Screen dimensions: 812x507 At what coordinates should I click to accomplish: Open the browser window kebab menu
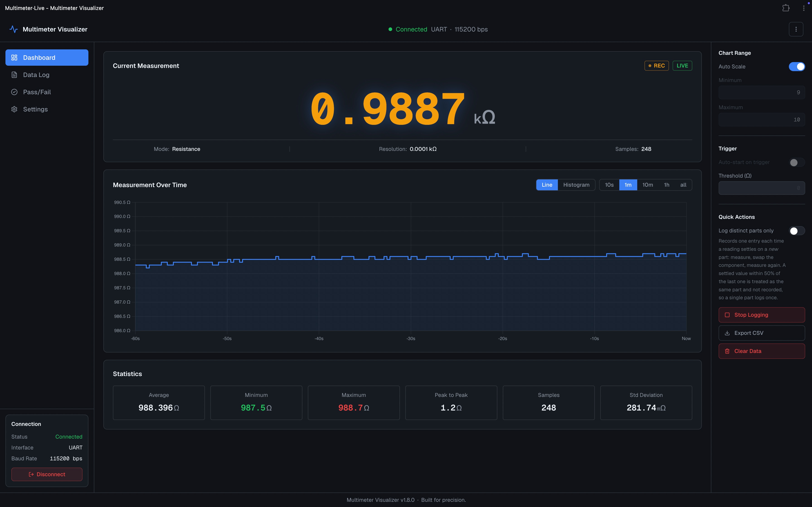804,8
